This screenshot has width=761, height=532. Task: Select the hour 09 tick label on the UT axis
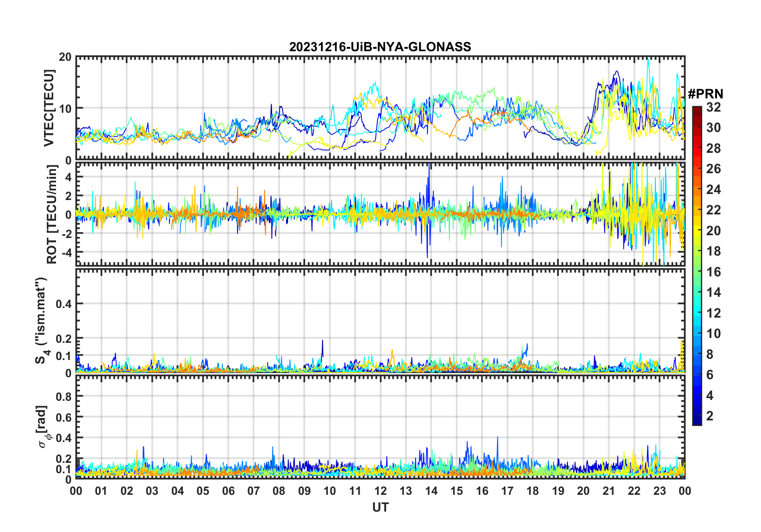pyautogui.click(x=304, y=491)
